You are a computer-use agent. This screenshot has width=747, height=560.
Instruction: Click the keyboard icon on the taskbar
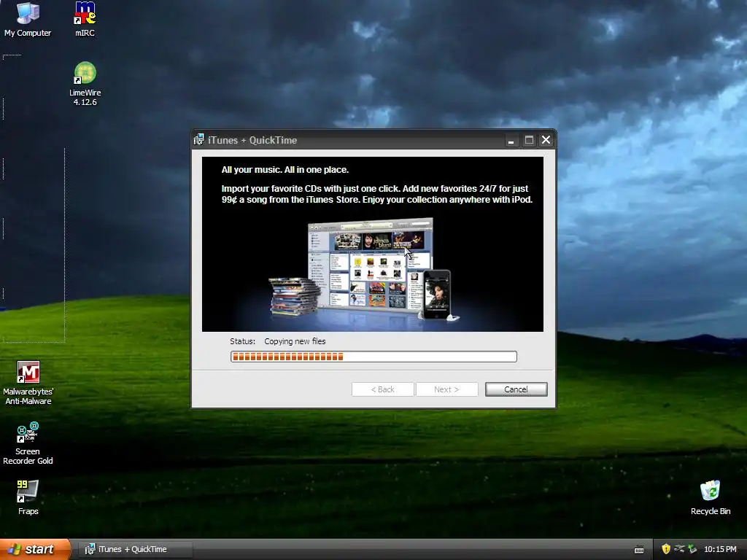point(639,550)
